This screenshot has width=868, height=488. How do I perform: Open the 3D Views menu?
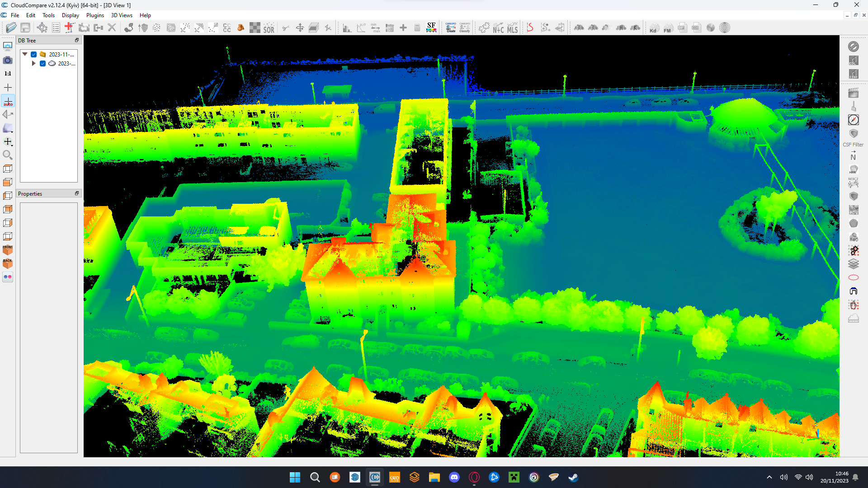coord(122,15)
